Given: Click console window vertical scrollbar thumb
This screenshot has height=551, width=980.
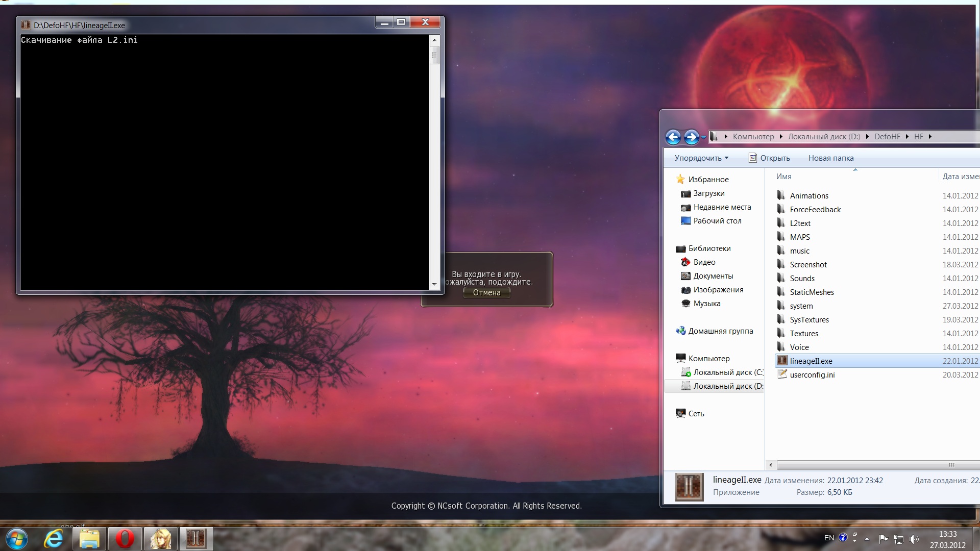Looking at the screenshot, I should coord(434,55).
